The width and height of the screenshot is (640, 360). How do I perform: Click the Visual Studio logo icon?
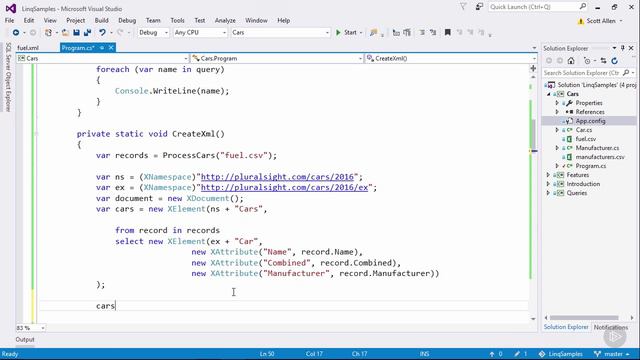11,8
